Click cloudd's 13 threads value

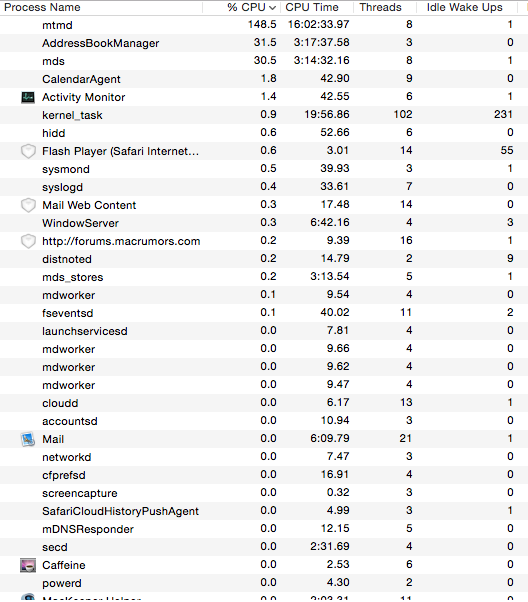tap(406, 402)
